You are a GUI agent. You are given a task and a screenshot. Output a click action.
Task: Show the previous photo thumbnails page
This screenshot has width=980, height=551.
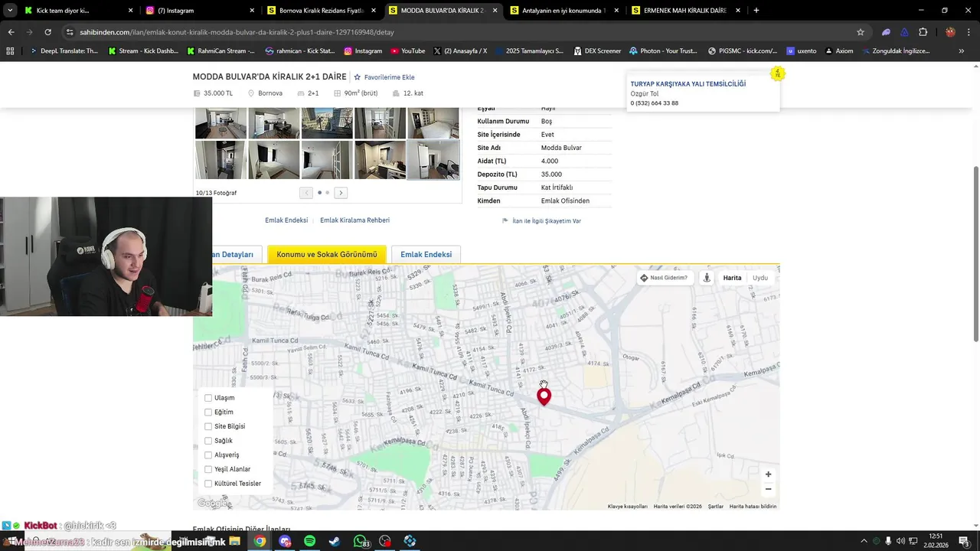(305, 193)
